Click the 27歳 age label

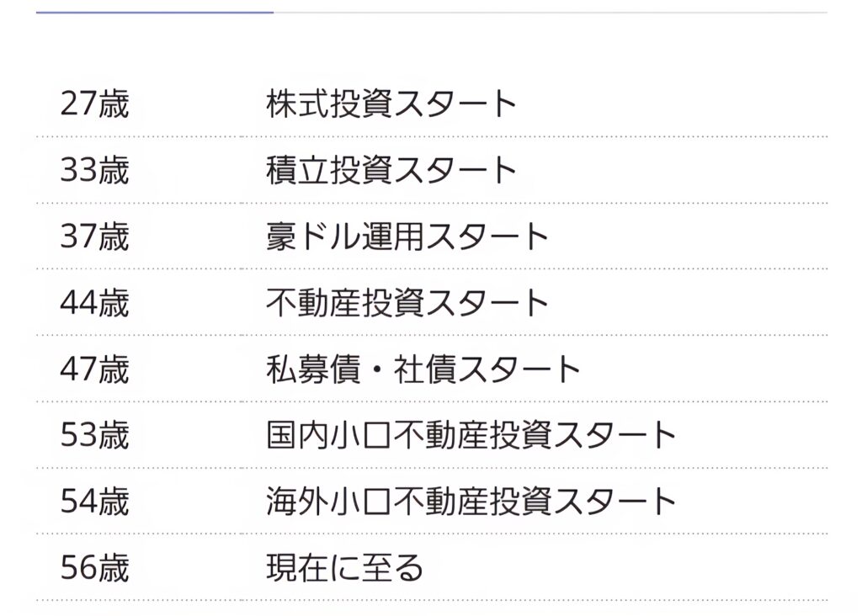94,104
